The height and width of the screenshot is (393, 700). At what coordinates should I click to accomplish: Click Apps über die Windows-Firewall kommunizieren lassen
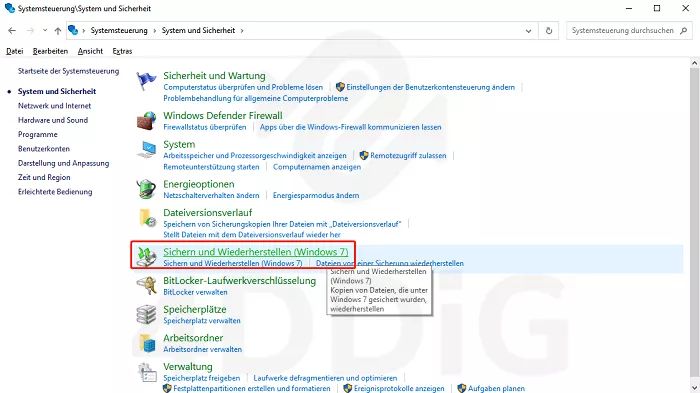coord(350,127)
